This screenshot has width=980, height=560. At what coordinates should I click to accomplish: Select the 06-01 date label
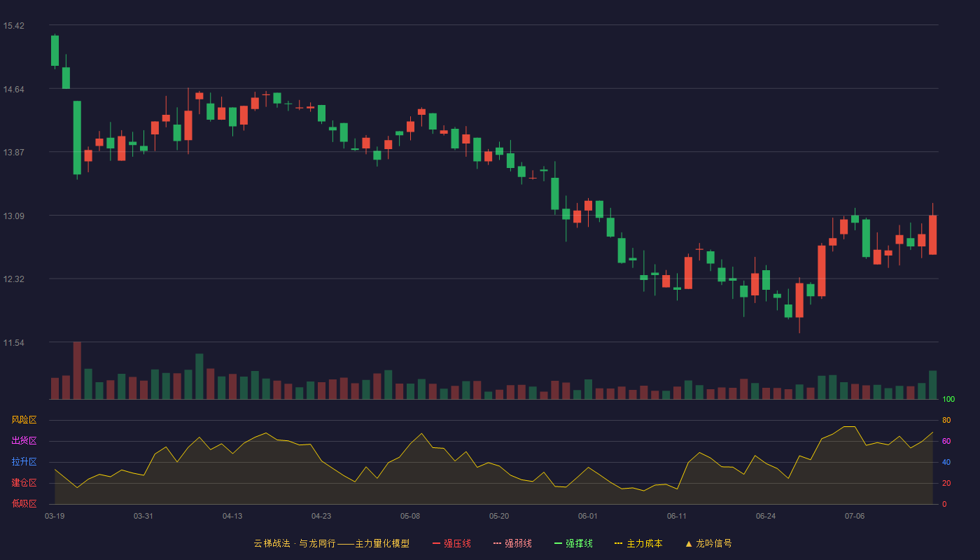click(x=588, y=516)
